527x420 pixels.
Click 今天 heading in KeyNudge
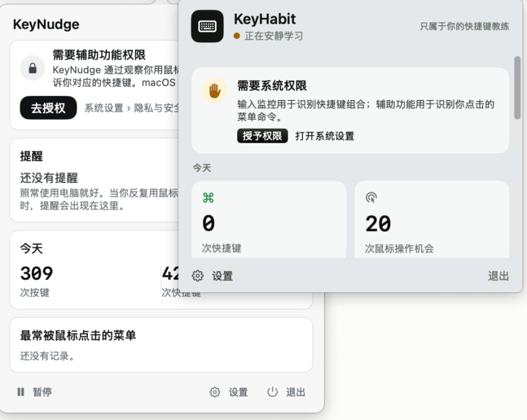(x=31, y=249)
